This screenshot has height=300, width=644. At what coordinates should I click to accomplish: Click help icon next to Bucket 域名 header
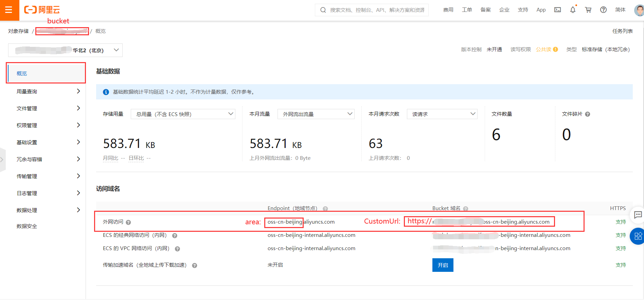465,209
